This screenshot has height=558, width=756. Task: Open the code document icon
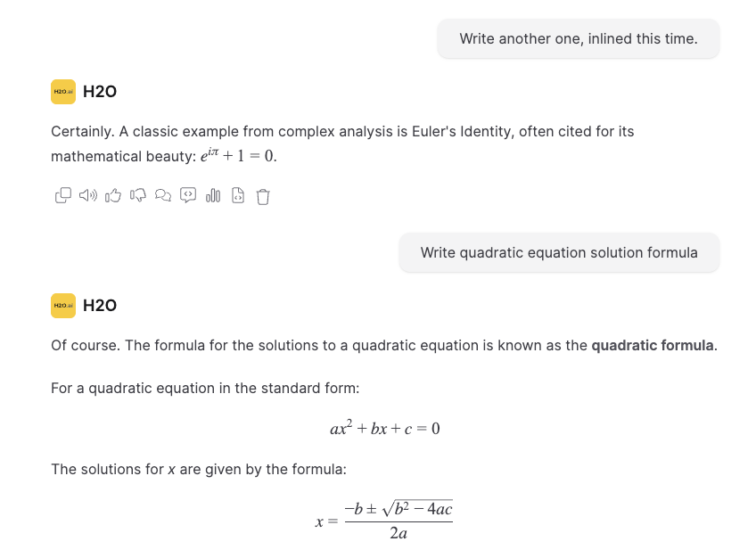pos(237,195)
